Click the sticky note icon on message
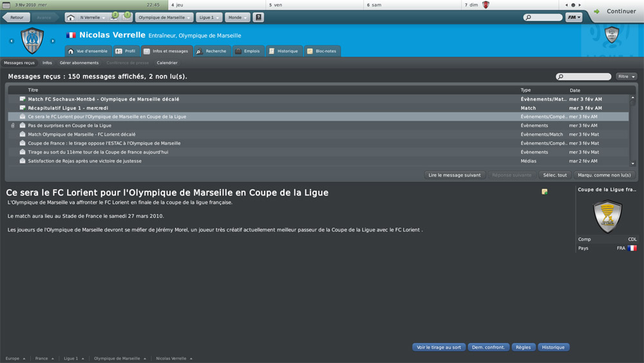The width and height of the screenshot is (644, 363). point(545,191)
